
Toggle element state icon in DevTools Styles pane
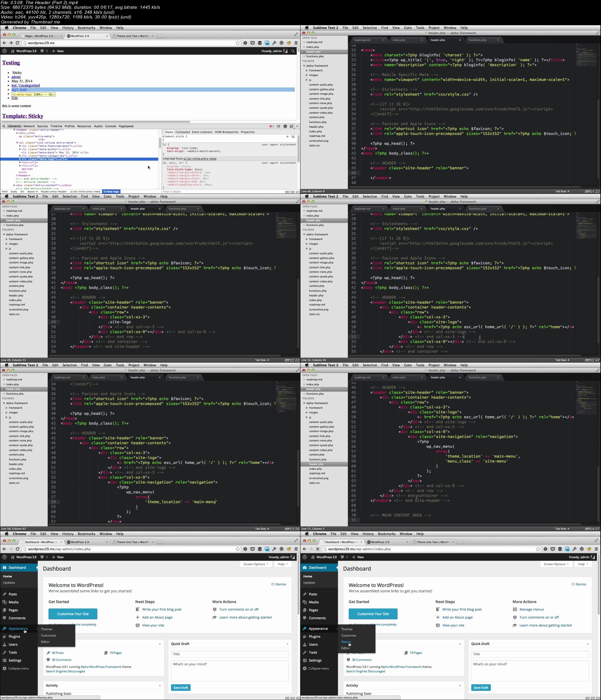pyautogui.click(x=293, y=136)
